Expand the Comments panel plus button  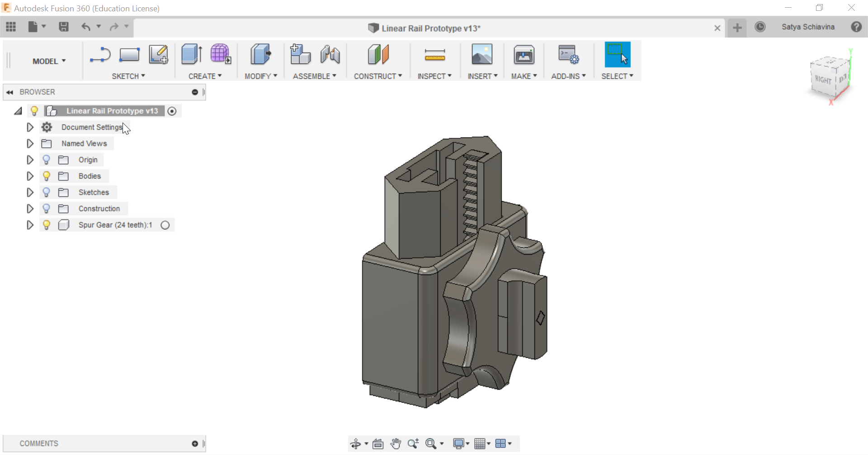(195, 444)
